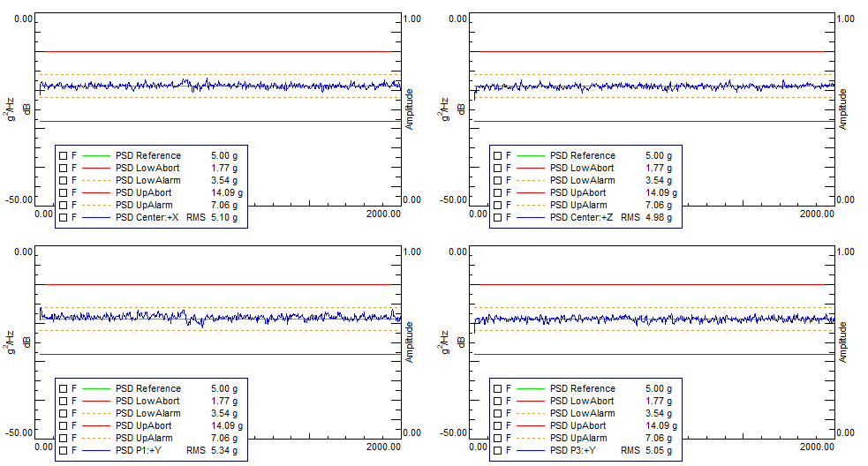
Task: Click blue line swatch for PSD Center:+X
Action: click(x=96, y=217)
